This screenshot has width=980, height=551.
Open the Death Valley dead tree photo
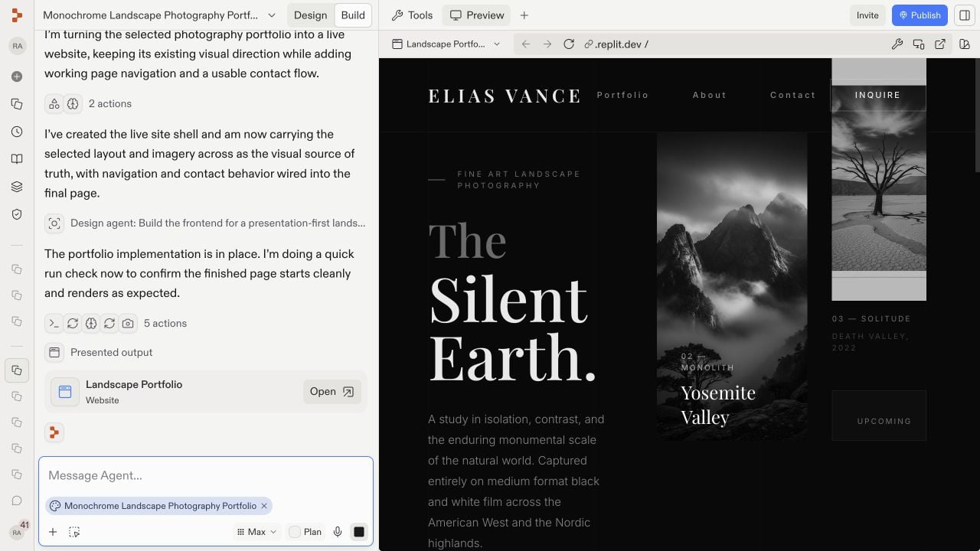click(x=879, y=179)
